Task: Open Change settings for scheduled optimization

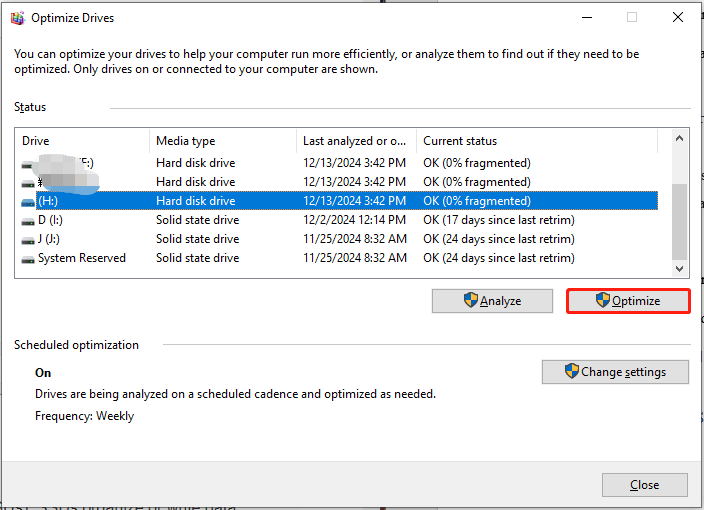Action: pyautogui.click(x=615, y=372)
